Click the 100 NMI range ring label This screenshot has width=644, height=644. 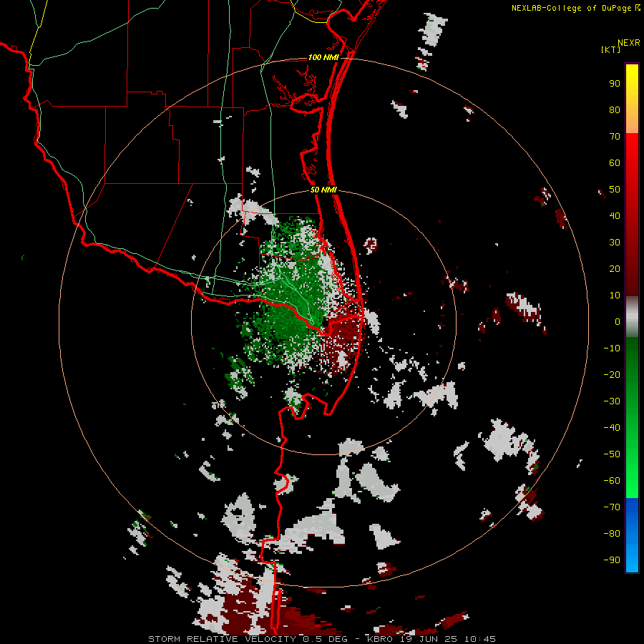pos(323,57)
